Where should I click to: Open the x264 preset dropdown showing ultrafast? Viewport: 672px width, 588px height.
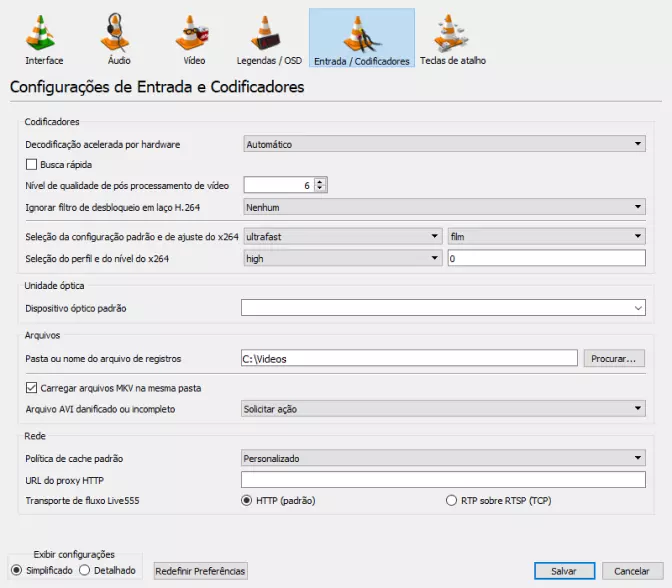click(x=342, y=236)
